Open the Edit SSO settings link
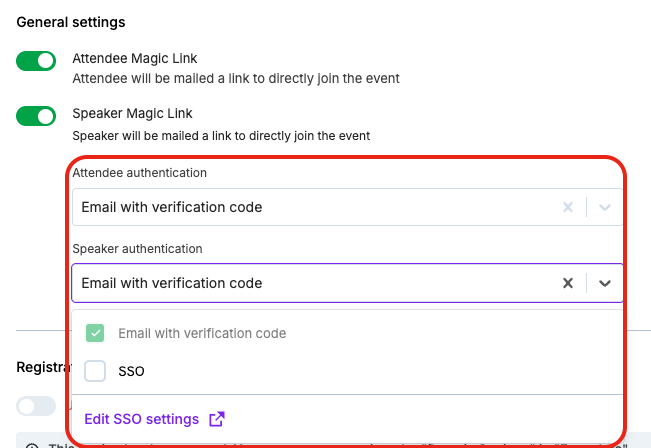 (141, 419)
